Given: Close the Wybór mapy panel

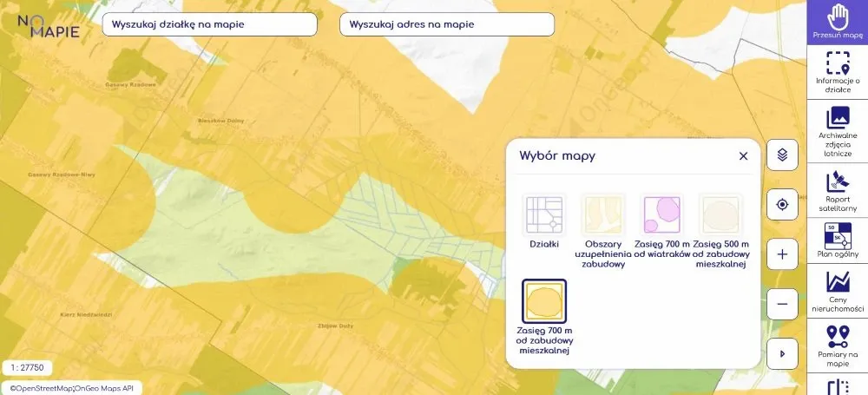Looking at the screenshot, I should coord(744,156).
